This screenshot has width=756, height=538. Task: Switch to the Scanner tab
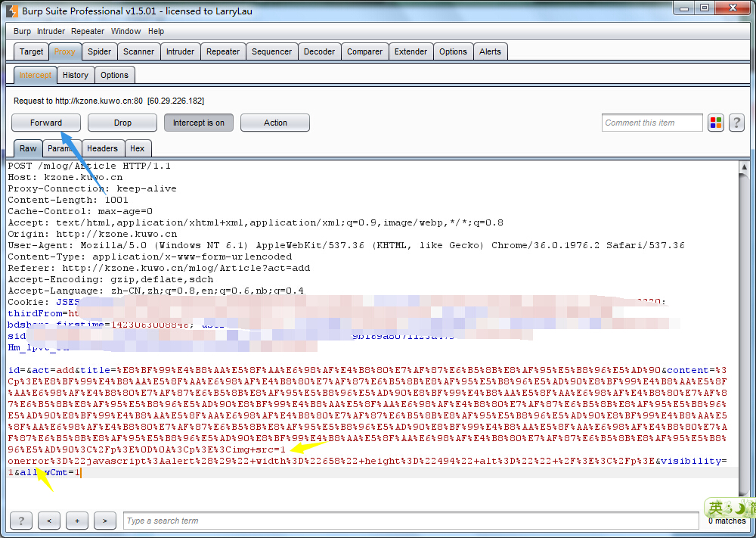pyautogui.click(x=138, y=51)
